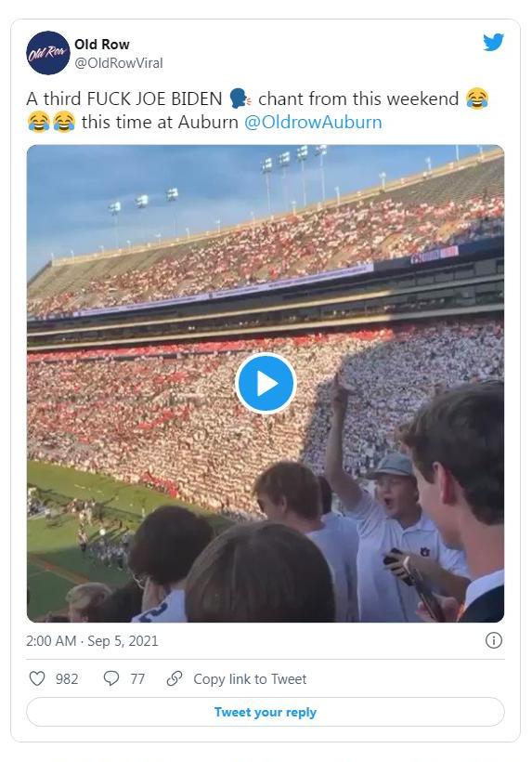Click the Tweet your reply button

click(266, 712)
